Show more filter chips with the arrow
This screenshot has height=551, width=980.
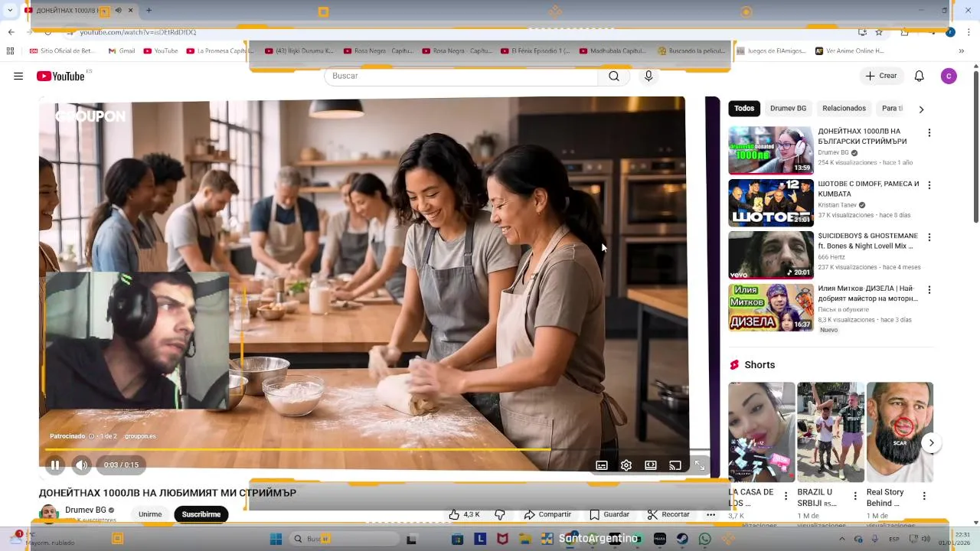point(921,109)
